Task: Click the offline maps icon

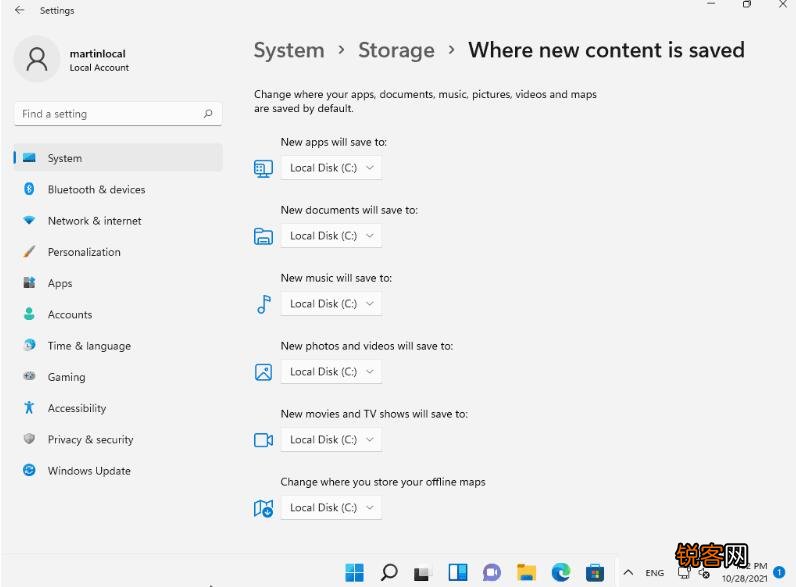Action: (263, 508)
